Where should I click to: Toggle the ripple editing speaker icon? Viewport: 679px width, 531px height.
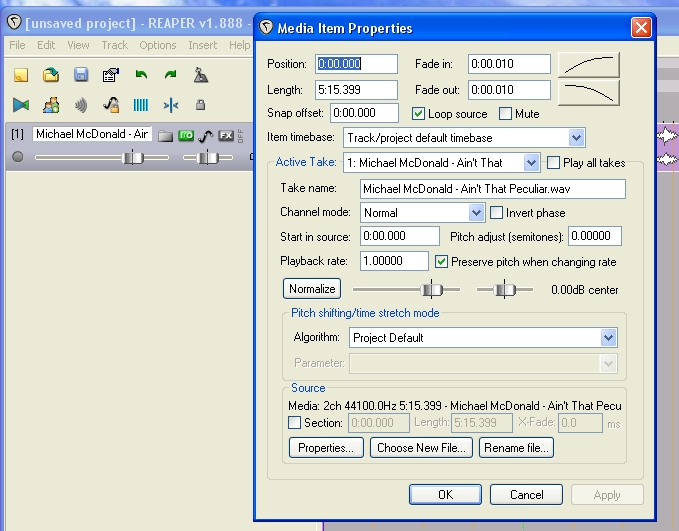click(x=81, y=105)
